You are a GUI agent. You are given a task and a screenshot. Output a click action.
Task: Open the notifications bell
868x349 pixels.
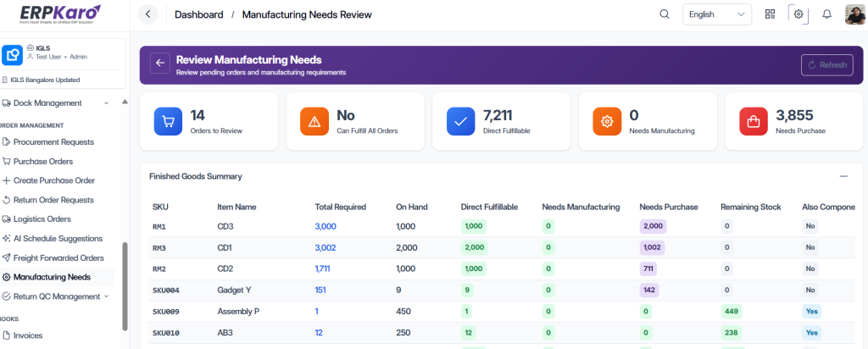click(x=826, y=14)
